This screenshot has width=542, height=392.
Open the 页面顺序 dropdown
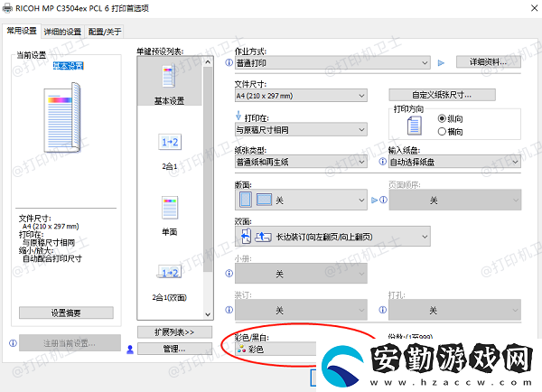click(x=455, y=200)
